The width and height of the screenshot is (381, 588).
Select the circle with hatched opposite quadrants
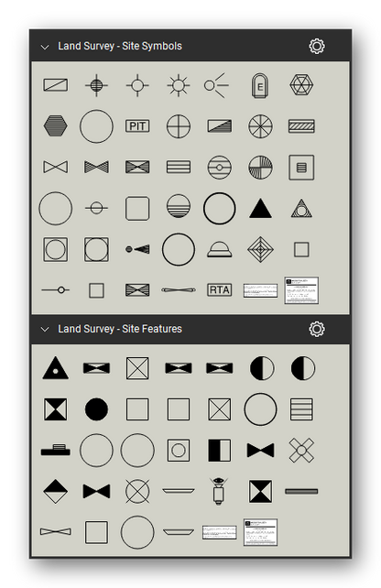tap(260, 168)
